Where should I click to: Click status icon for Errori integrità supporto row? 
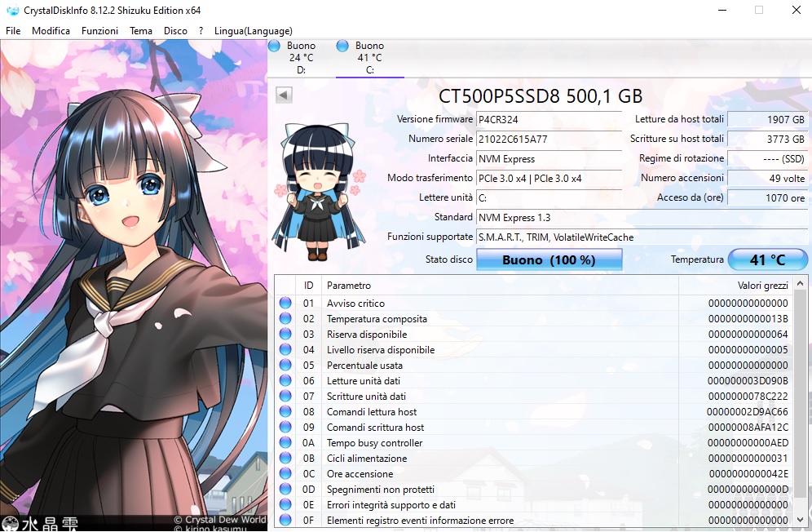click(285, 504)
